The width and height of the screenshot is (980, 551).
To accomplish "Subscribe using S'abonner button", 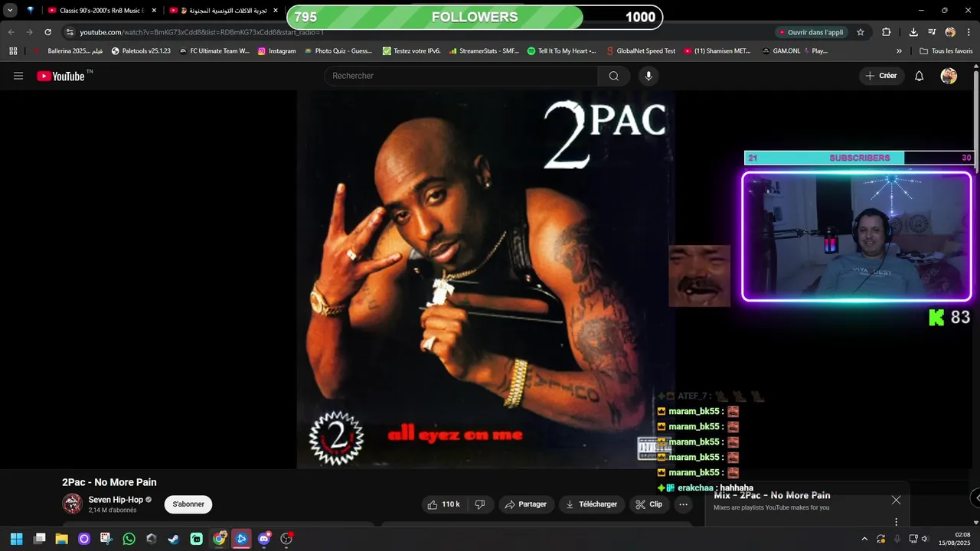I will tap(188, 504).
